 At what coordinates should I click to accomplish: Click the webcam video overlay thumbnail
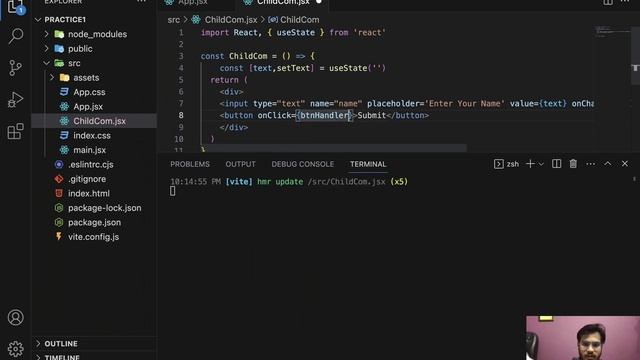click(583, 338)
